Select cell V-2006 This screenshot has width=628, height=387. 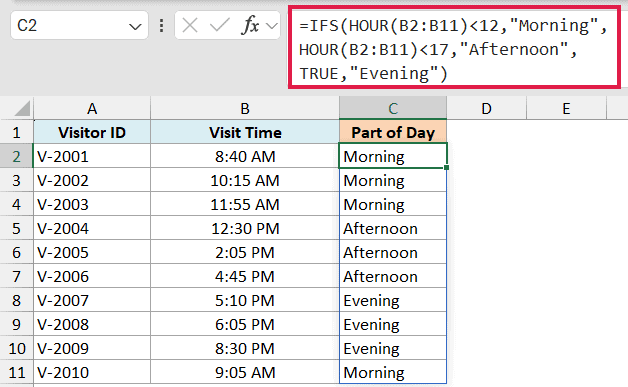92,276
